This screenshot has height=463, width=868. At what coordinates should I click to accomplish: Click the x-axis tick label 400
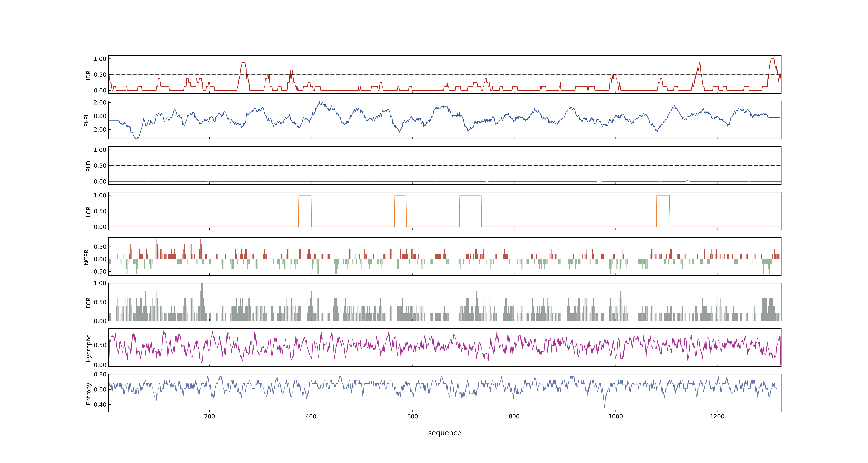pos(311,416)
